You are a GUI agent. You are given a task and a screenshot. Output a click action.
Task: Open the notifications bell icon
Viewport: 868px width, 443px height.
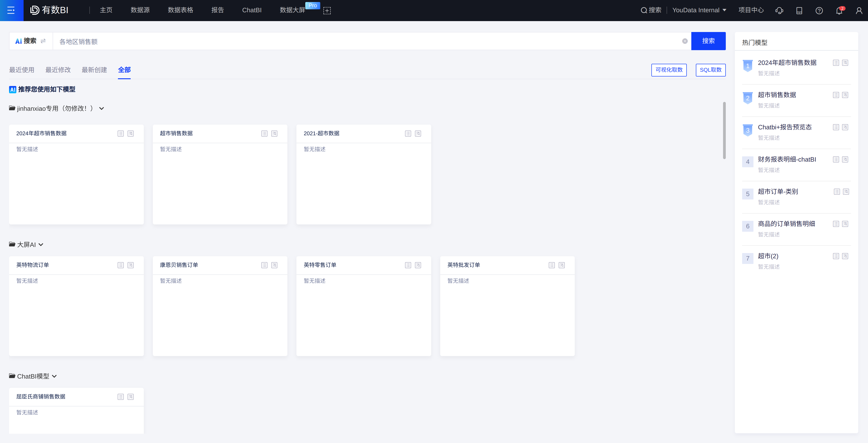839,10
